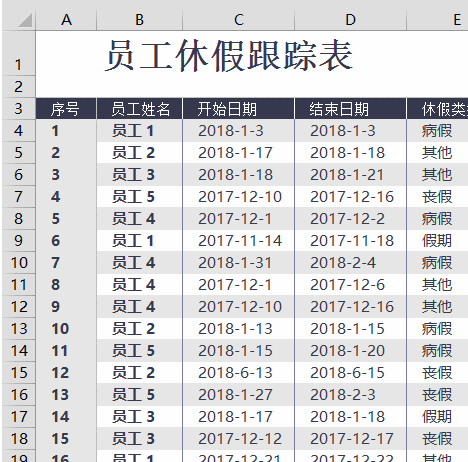Select 员工 4 in row 8

[139, 219]
